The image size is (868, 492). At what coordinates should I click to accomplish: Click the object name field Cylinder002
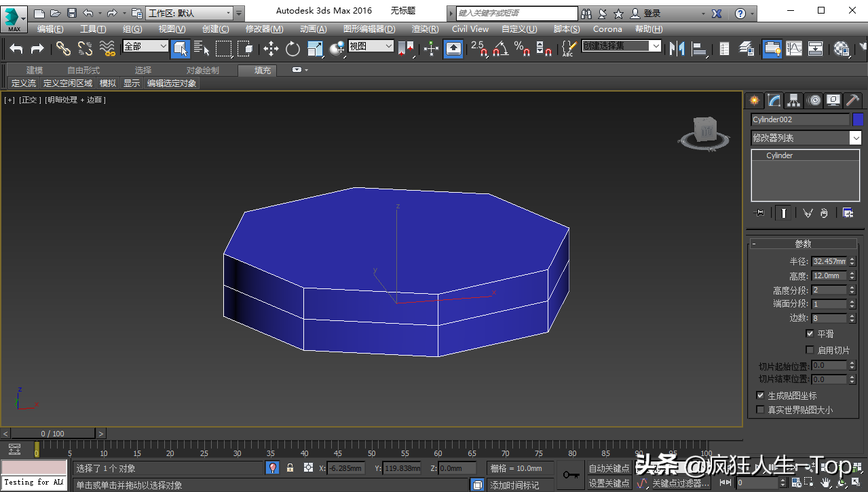800,119
